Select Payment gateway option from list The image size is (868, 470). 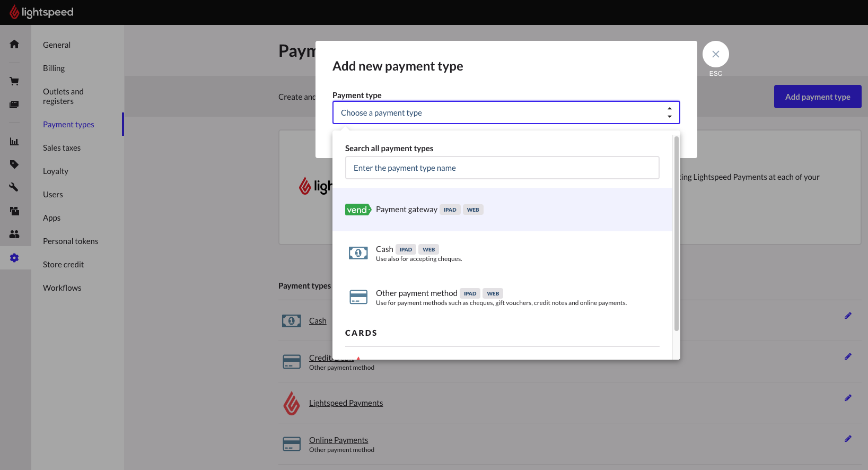[x=407, y=210]
